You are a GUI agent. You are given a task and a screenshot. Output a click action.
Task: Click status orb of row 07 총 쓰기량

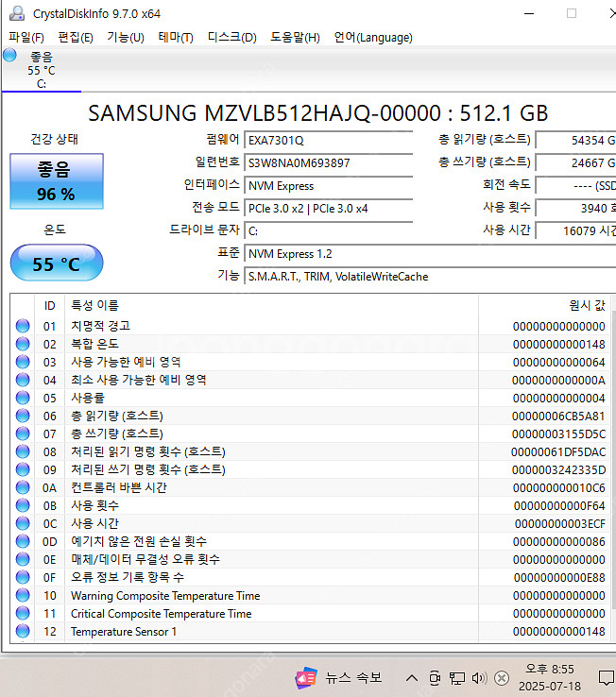23,433
